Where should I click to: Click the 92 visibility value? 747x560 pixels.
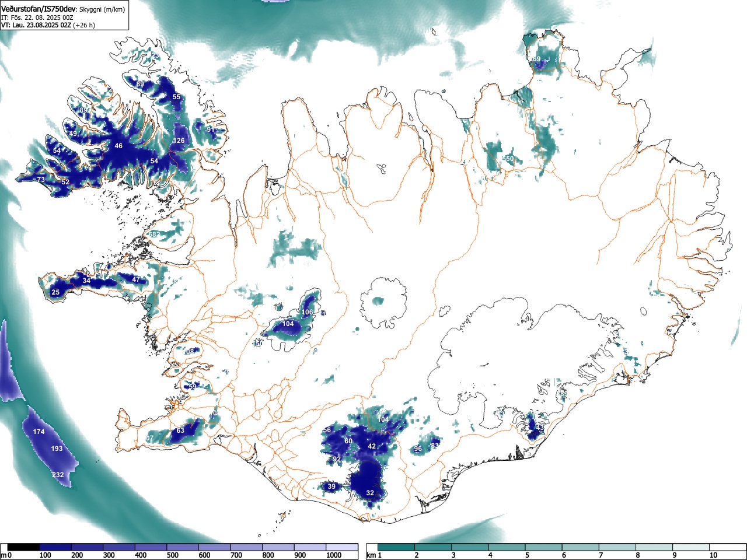(x=337, y=459)
